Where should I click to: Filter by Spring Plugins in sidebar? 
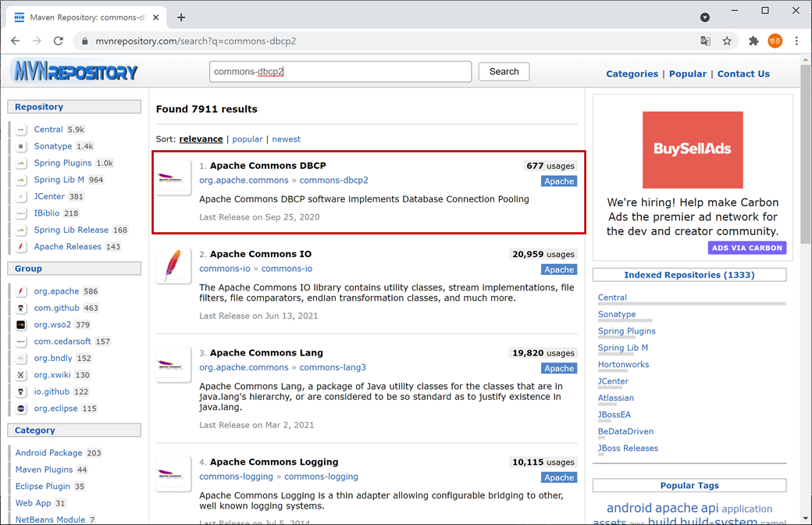[62, 162]
